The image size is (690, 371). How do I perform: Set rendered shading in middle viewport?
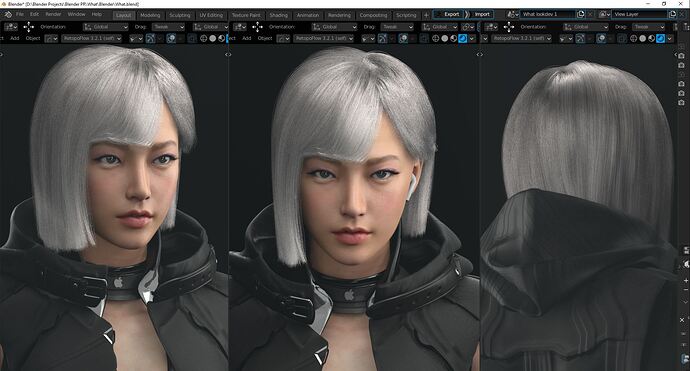(x=462, y=38)
